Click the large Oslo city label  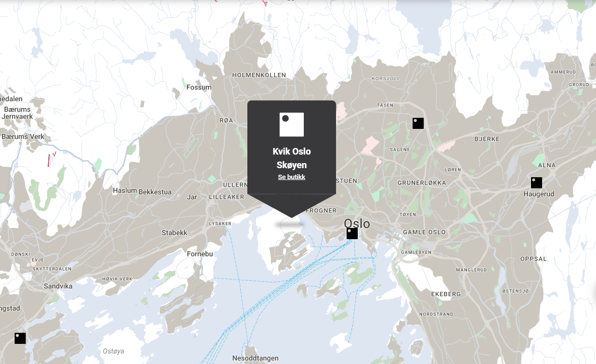[x=357, y=224]
